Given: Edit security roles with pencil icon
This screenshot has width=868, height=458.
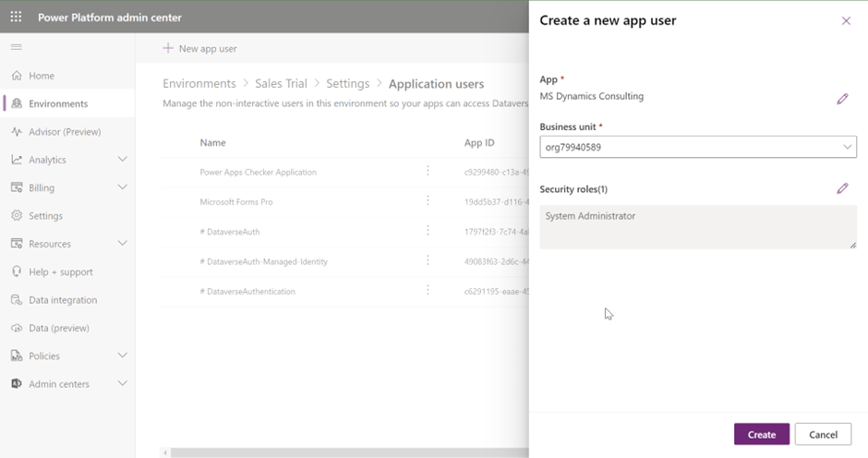Looking at the screenshot, I should pos(842,188).
